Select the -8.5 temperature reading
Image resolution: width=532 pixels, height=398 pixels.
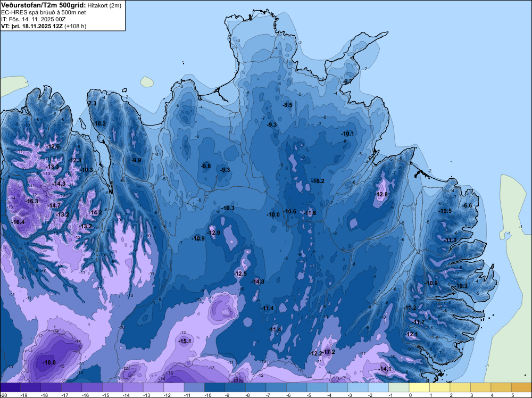[x=287, y=105]
